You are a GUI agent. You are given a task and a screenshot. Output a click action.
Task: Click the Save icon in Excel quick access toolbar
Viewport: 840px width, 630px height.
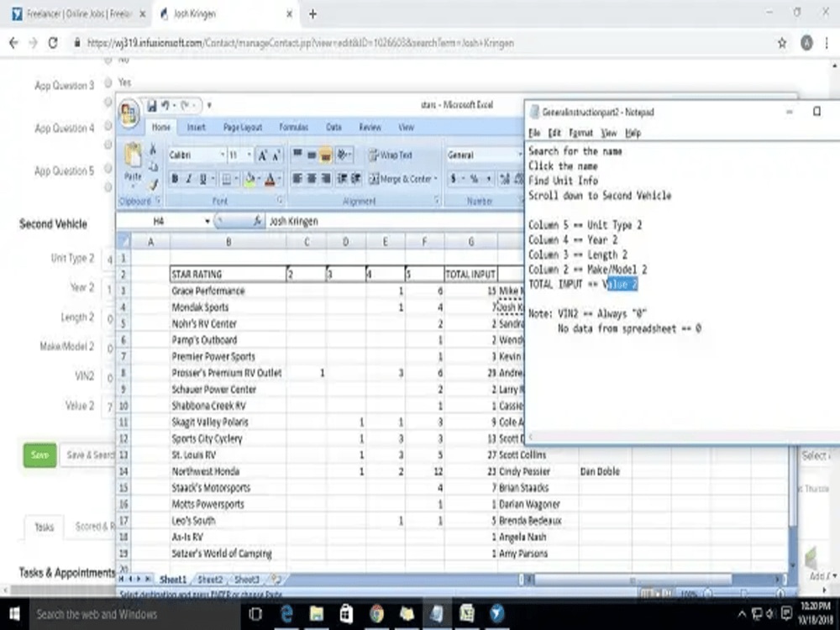pos(152,106)
